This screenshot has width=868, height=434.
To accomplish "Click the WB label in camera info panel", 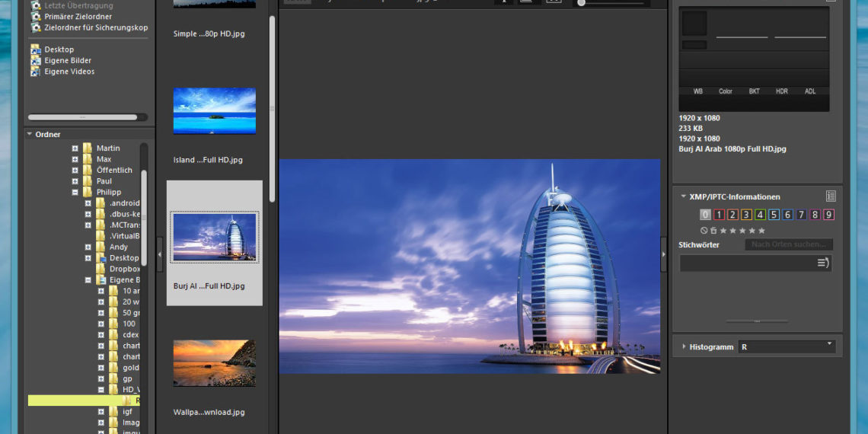I will click(x=698, y=91).
